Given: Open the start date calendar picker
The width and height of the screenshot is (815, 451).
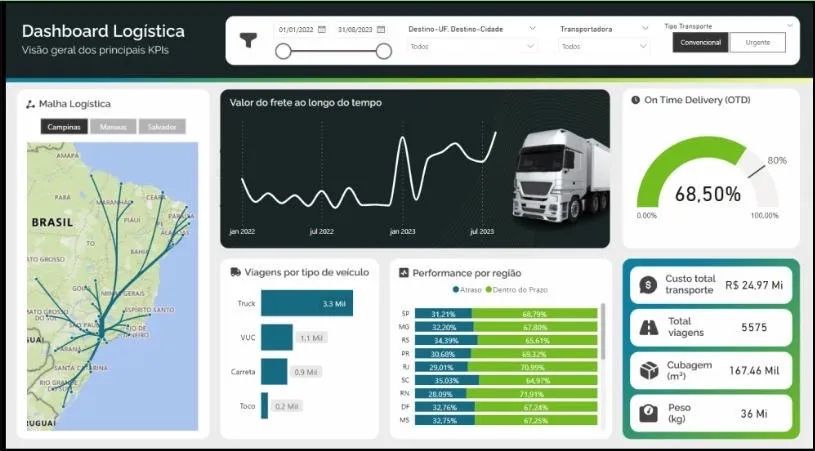Looking at the screenshot, I should coord(324,30).
